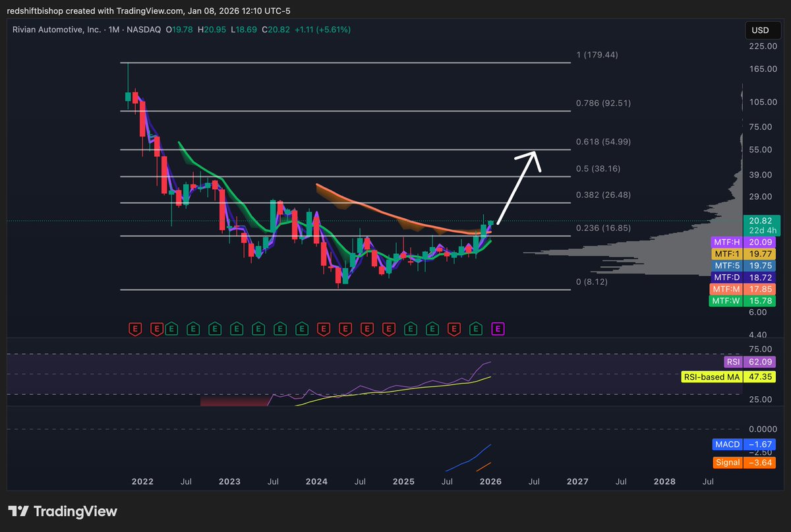Viewport: 791px width, 532px height.
Task: Click the 2024 label on time axis
Action: (316, 482)
